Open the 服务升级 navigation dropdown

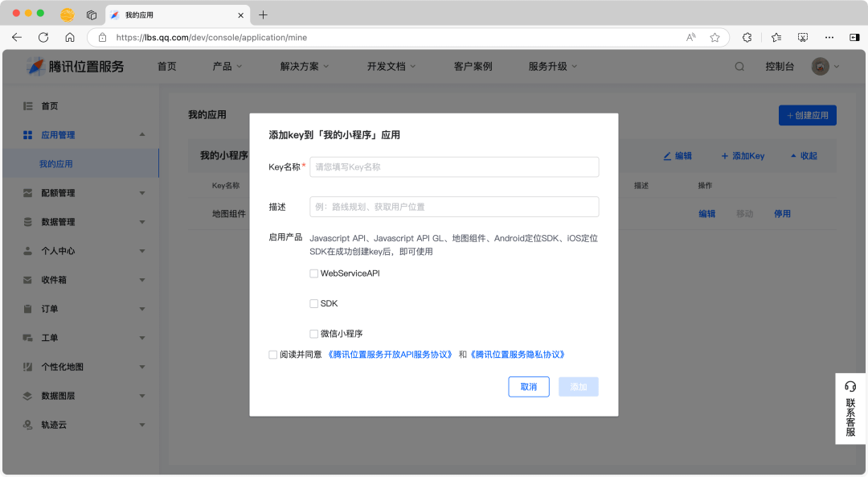click(x=552, y=67)
